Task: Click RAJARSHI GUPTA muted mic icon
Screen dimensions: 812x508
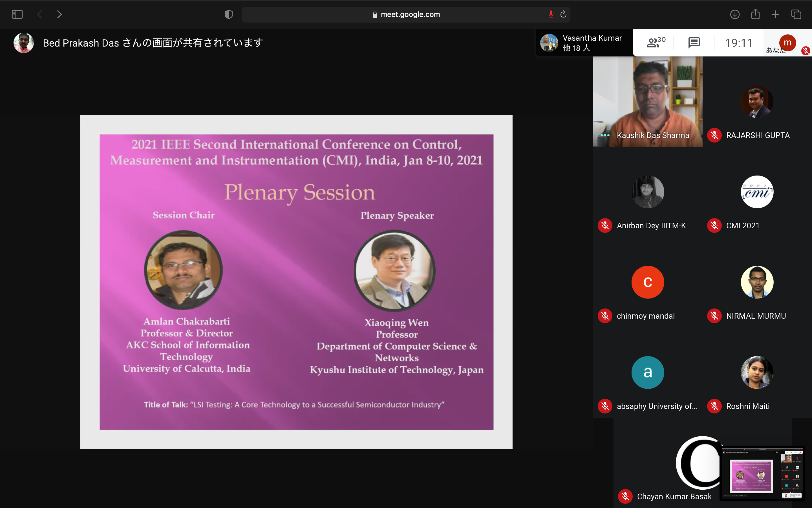Action: coord(714,135)
